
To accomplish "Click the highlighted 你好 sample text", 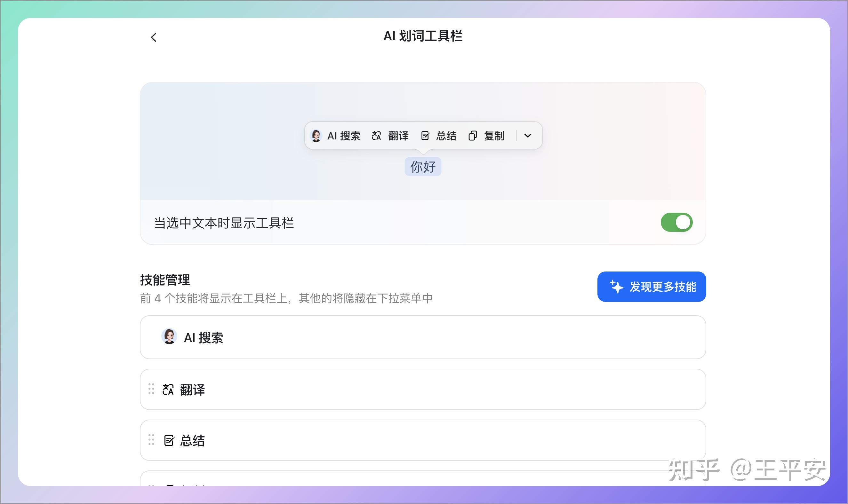I will click(423, 167).
